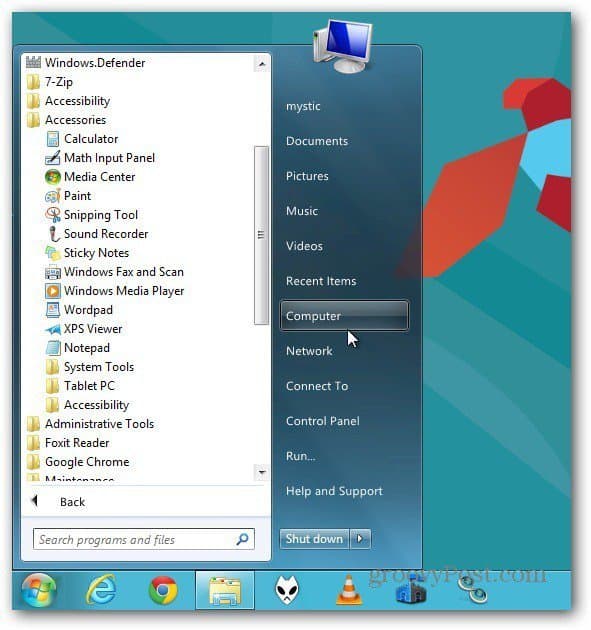
Task: Expand the System Tools folder
Action: click(x=89, y=367)
